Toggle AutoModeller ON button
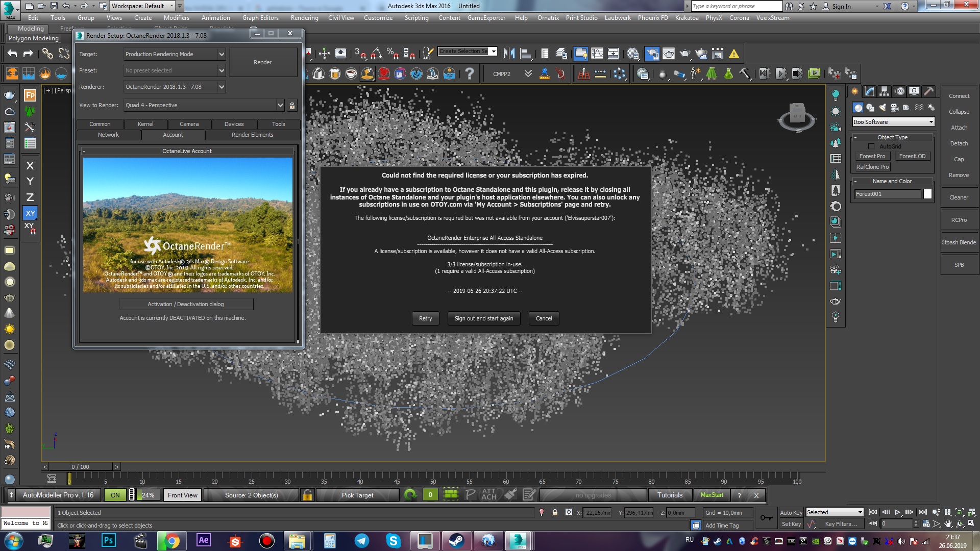The width and height of the screenshot is (980, 551). 115,495
